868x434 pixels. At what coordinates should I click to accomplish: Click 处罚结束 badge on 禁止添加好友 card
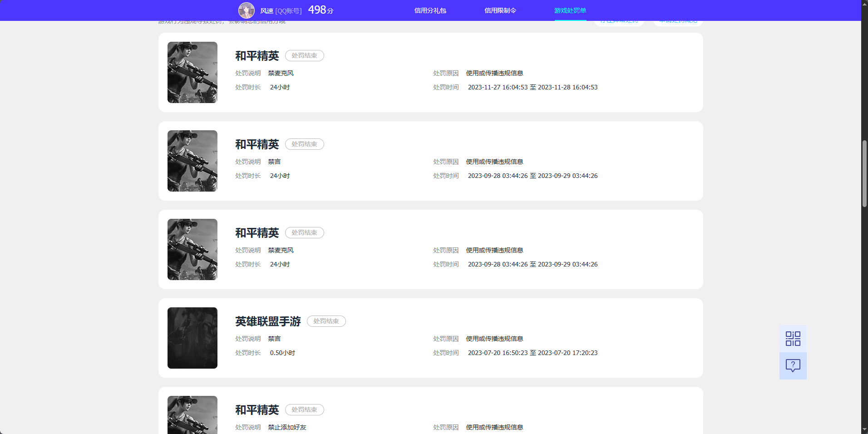[x=304, y=409]
